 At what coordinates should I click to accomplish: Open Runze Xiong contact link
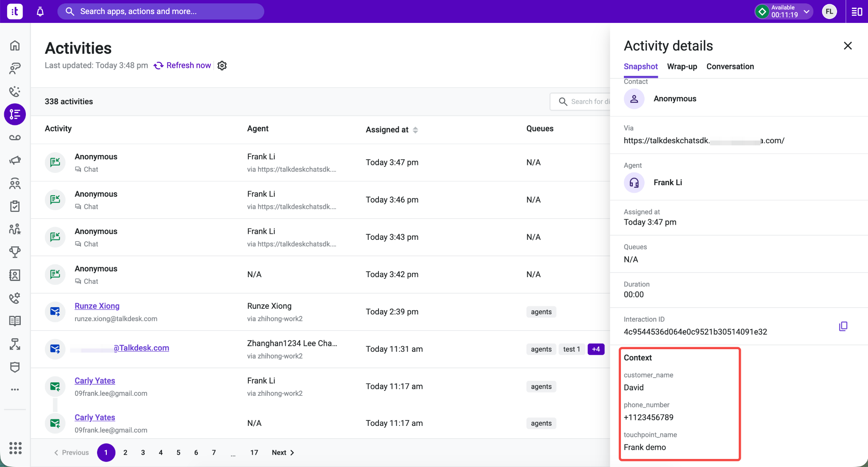tap(97, 306)
